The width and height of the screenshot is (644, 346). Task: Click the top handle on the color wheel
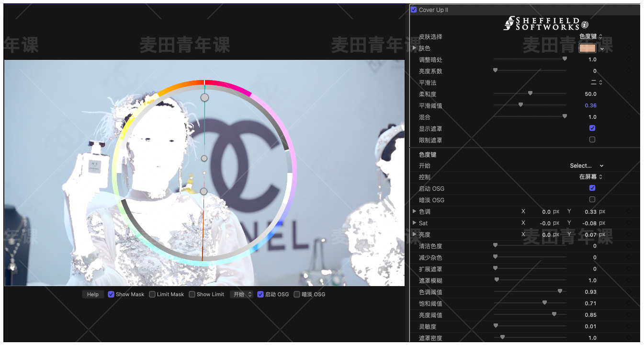pyautogui.click(x=204, y=97)
